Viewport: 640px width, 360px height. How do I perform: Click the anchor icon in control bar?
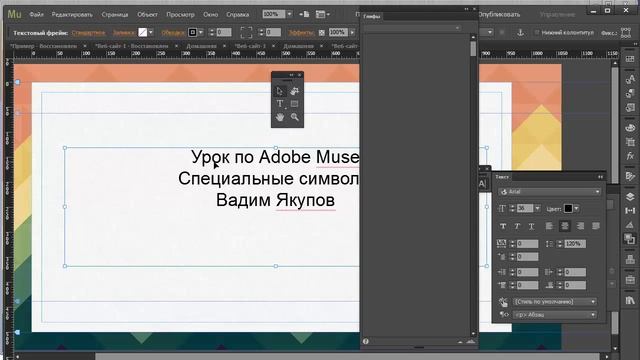(520, 32)
